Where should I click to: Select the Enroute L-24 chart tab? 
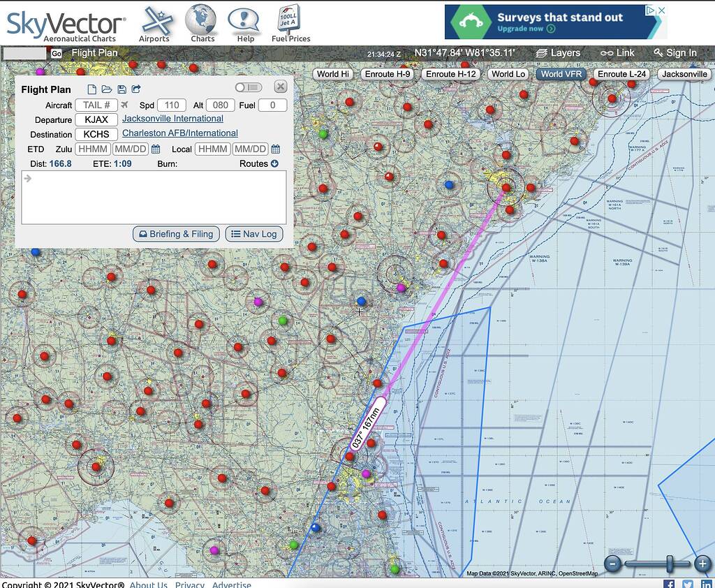[620, 73]
